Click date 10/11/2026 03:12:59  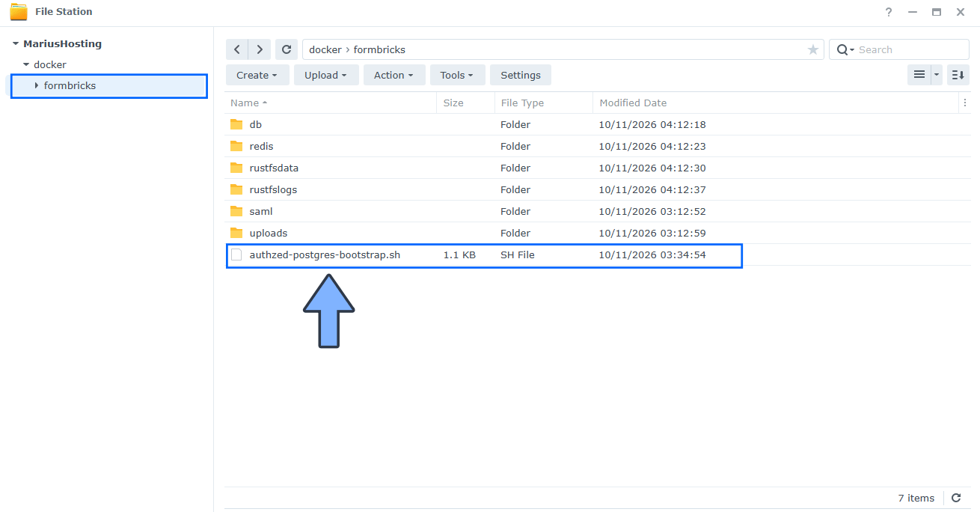(652, 233)
